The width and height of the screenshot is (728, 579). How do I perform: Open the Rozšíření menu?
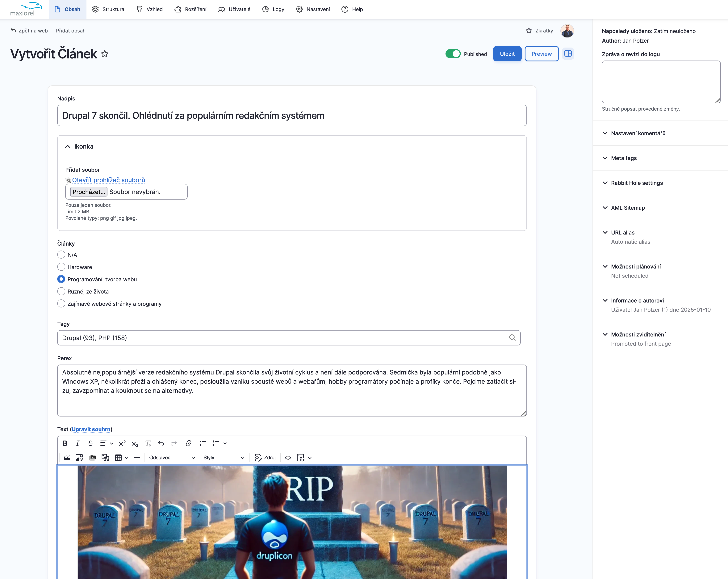190,10
